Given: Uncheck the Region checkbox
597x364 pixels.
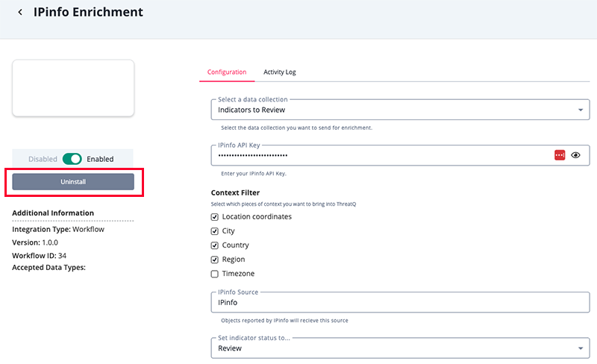Looking at the screenshot, I should click(x=215, y=260).
